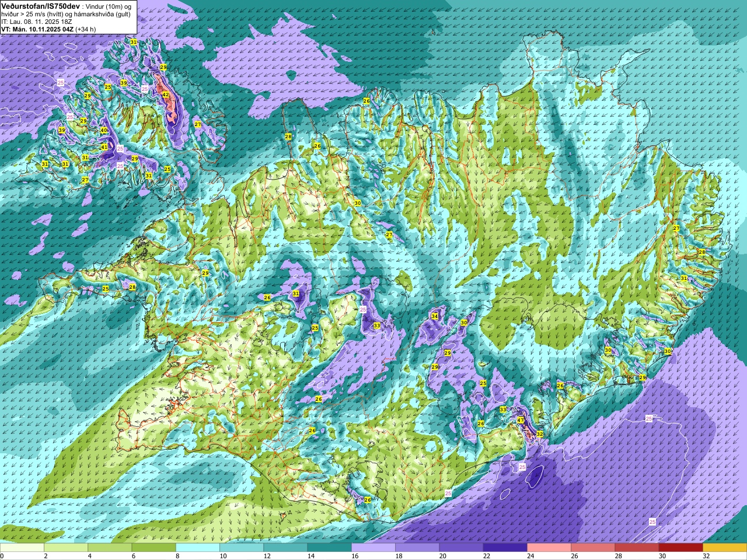Click the 'IT: Lau. 08. 11. 2025 18Z' line
This screenshot has height=560, width=747.
click(x=36, y=22)
